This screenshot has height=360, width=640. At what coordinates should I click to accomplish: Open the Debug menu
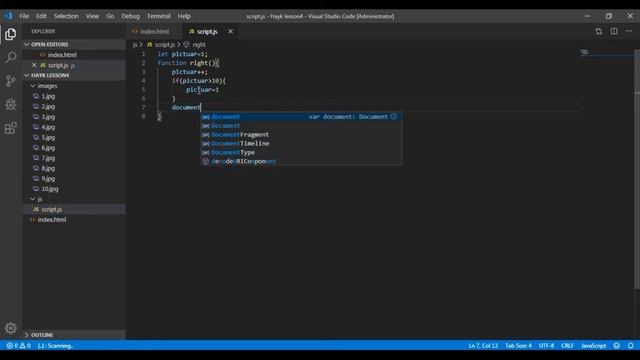131,16
